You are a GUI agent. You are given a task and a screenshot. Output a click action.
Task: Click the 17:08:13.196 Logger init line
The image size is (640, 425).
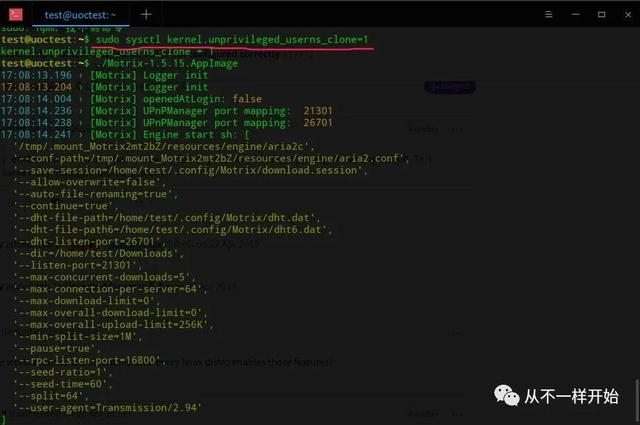point(104,75)
